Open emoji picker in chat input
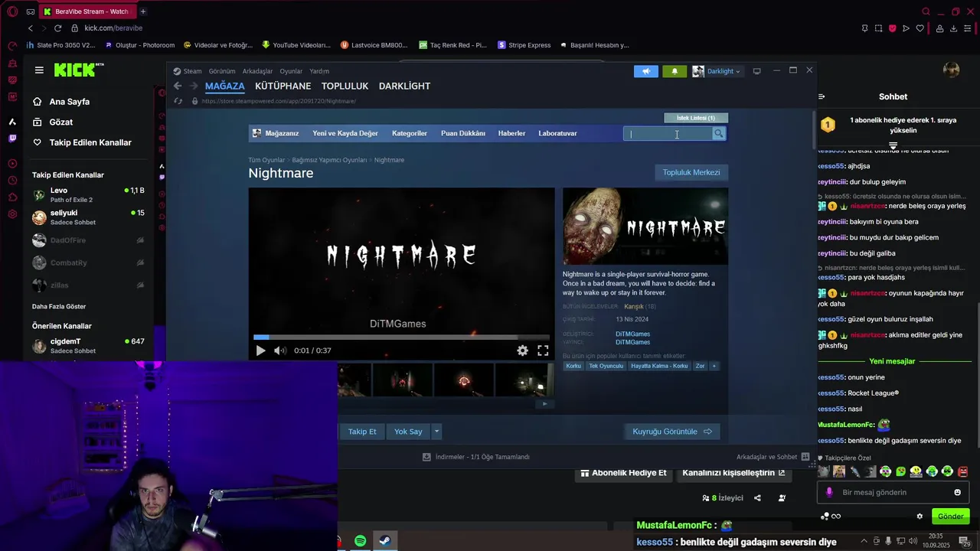 (x=957, y=492)
